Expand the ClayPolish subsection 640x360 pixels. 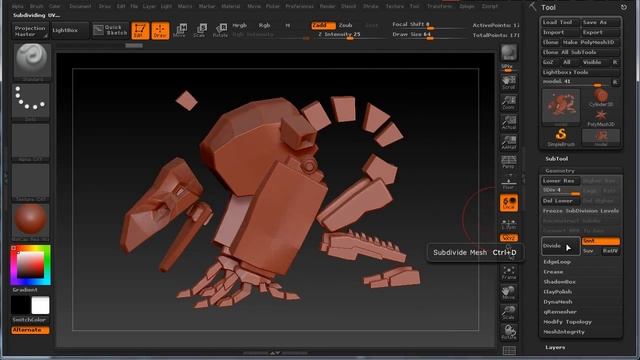coord(557,292)
